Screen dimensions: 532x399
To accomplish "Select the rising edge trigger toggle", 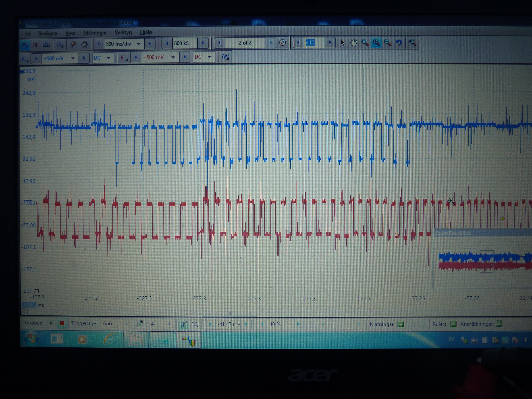I will coord(183,324).
